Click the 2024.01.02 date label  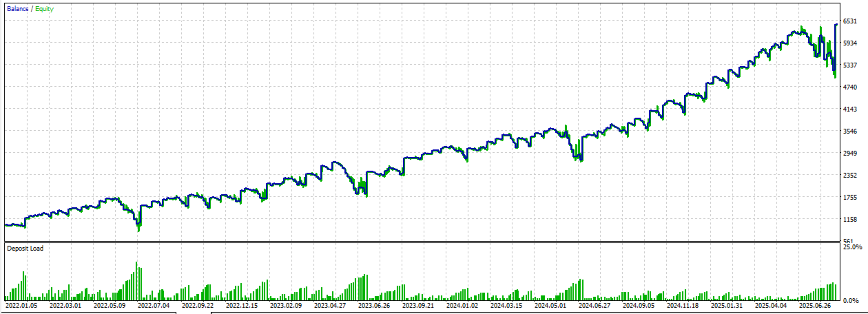462,304
